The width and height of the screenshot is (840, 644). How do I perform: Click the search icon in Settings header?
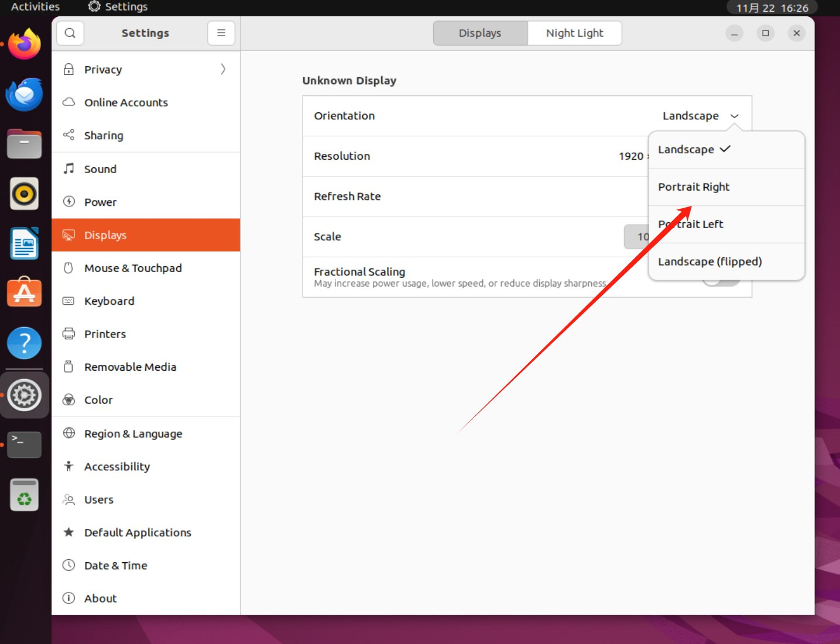[70, 33]
